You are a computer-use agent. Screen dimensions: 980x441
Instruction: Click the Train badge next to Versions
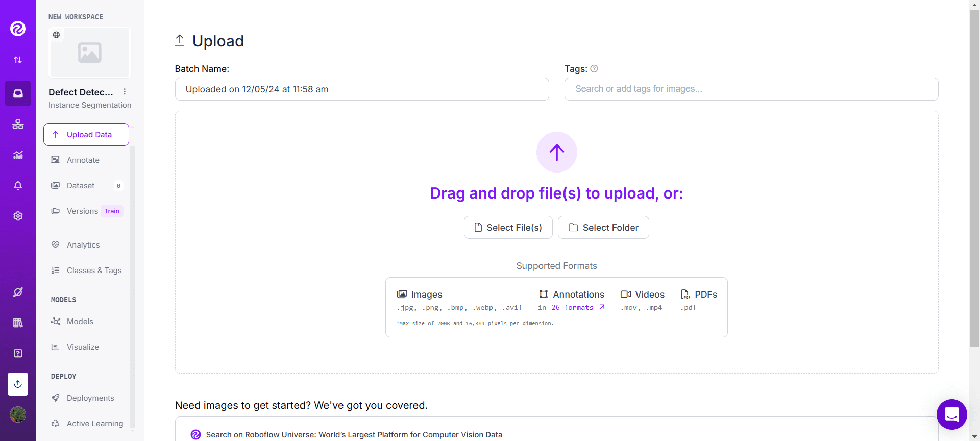click(x=112, y=211)
